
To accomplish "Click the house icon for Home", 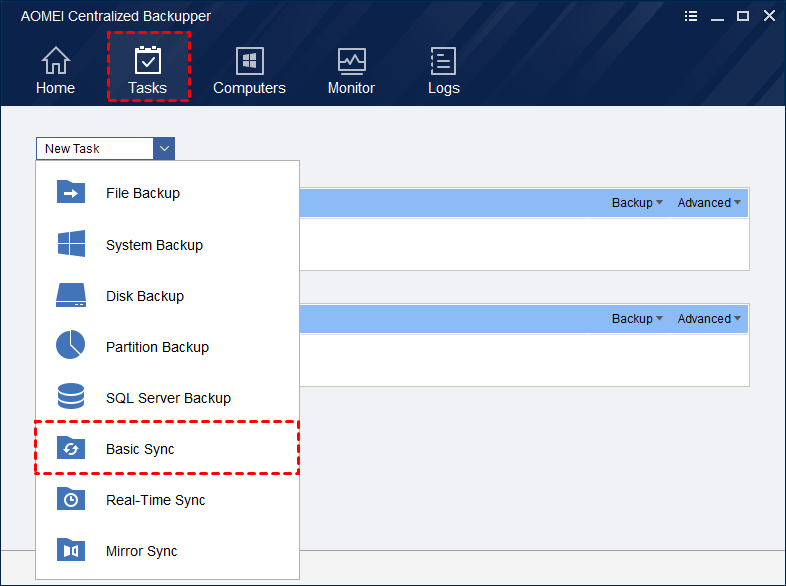I will (x=56, y=60).
